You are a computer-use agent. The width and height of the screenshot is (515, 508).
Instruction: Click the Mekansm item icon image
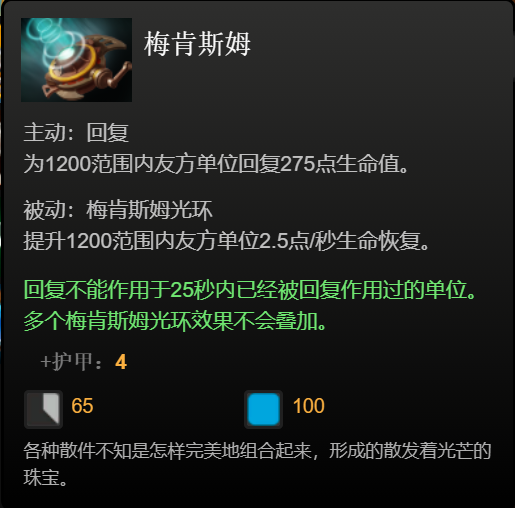[x=76, y=60]
